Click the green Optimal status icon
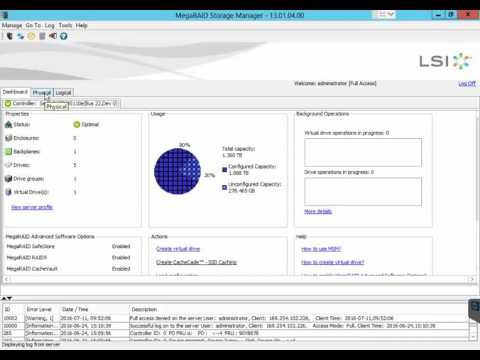The image size is (480, 360). (76, 124)
